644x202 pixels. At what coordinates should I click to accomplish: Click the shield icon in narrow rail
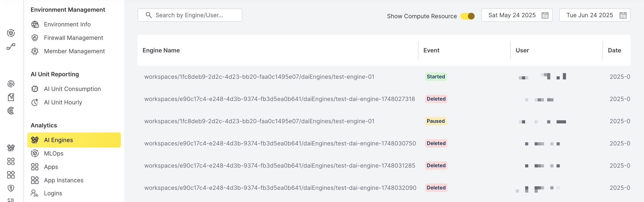click(11, 188)
